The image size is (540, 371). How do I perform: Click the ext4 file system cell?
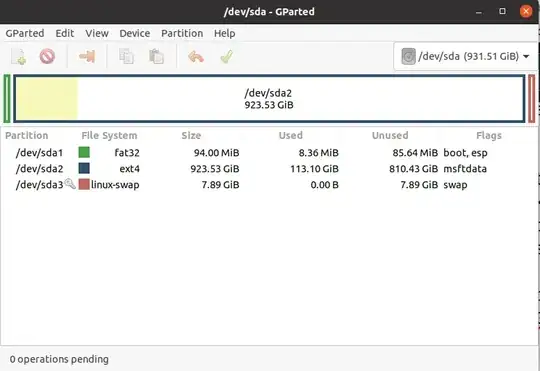(x=129, y=168)
